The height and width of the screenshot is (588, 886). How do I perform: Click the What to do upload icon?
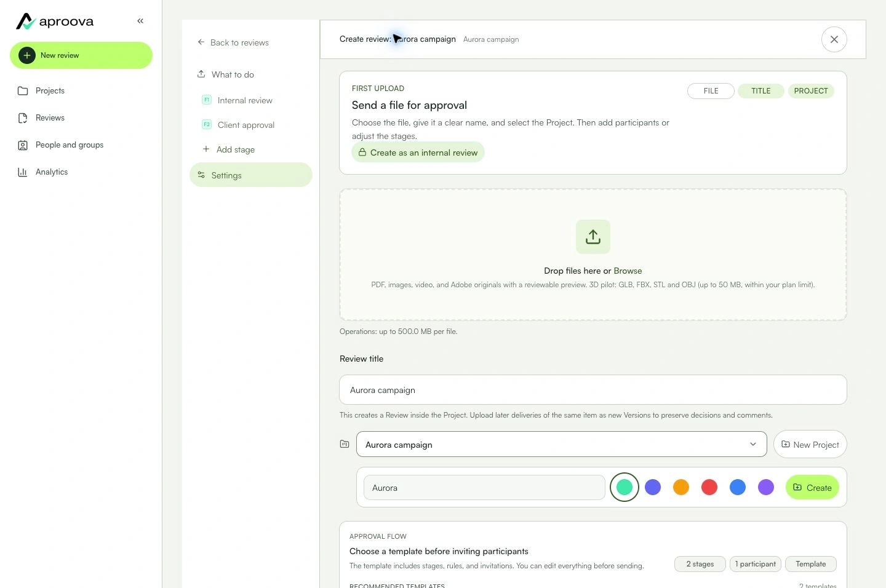coord(201,74)
